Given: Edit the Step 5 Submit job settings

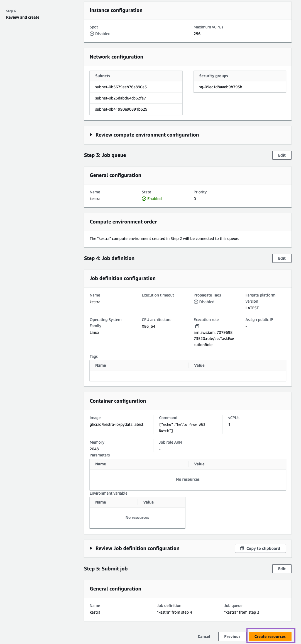Looking at the screenshot, I should [282, 569].
